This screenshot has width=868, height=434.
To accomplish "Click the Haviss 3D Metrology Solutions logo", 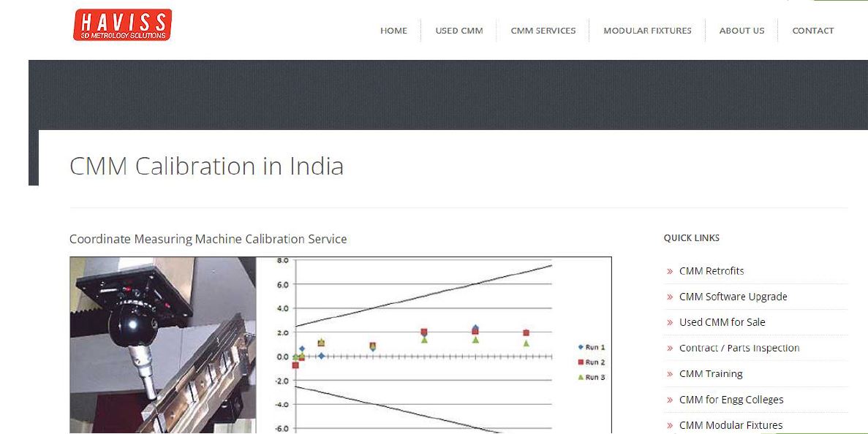I will coord(122,25).
